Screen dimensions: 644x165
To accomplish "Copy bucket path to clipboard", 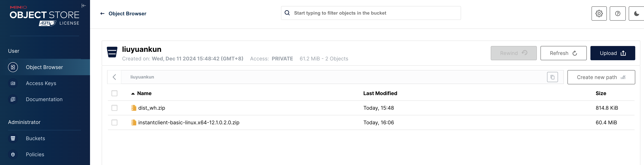I will (x=552, y=77).
